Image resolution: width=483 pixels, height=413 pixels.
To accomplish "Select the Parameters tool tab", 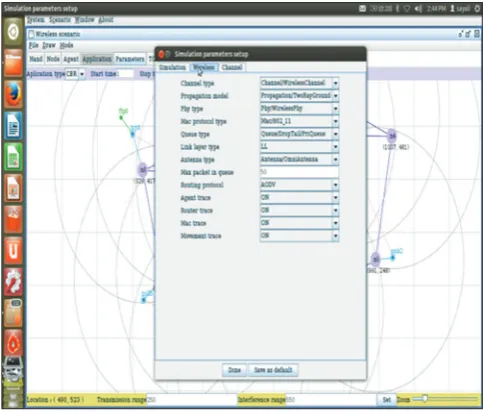I will [x=130, y=59].
